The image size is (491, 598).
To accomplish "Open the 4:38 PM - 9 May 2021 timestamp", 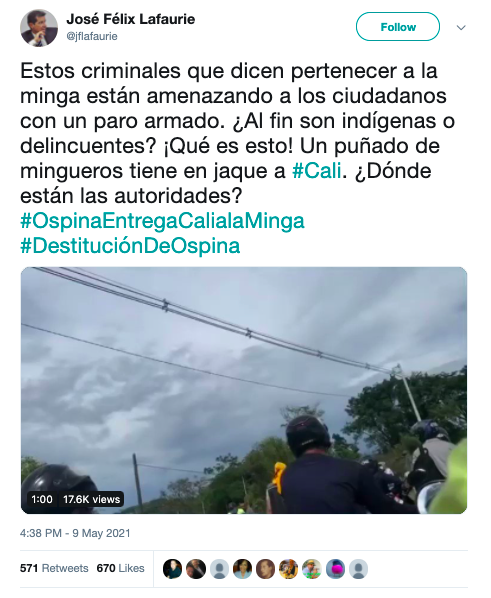I will [75, 533].
